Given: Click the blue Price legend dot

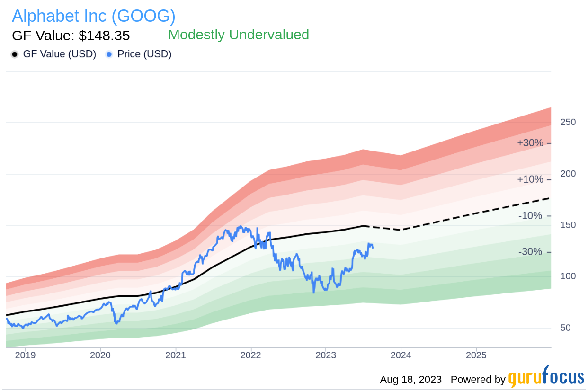Looking at the screenshot, I should 109,54.
